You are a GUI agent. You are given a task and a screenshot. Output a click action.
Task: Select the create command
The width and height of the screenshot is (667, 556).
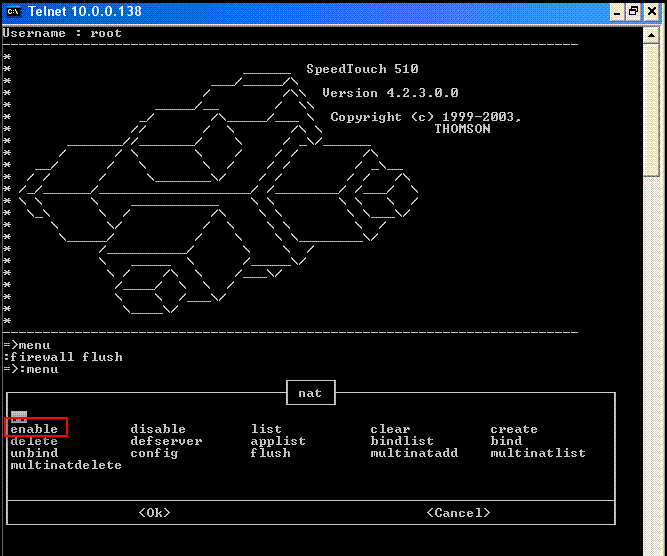pyautogui.click(x=514, y=429)
